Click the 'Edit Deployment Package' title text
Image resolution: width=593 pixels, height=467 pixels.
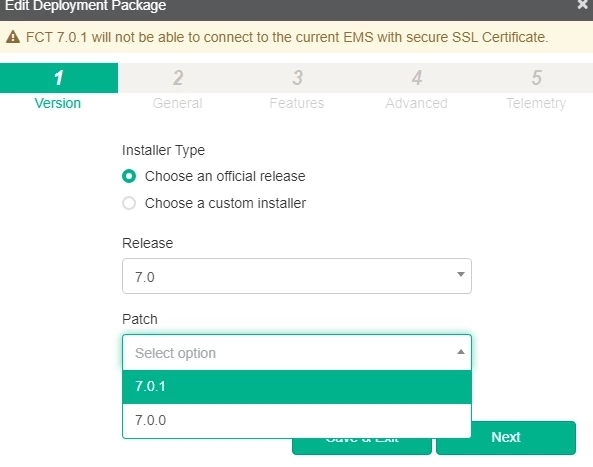tap(85, 6)
